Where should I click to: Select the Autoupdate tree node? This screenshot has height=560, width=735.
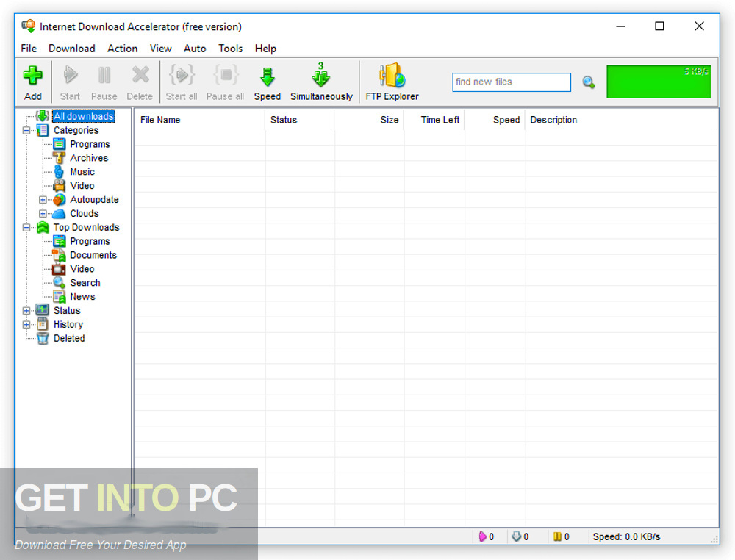(94, 200)
